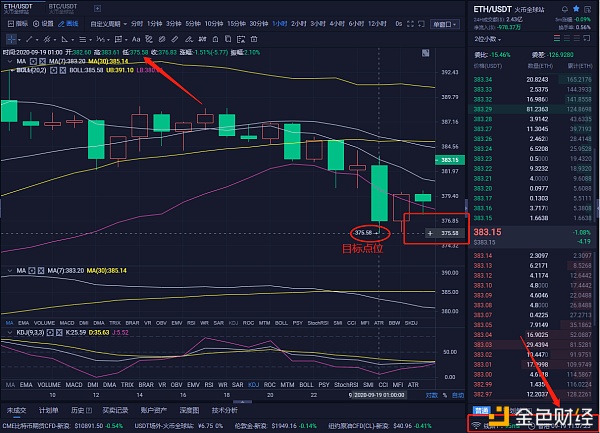Click the 382.97 buy order price row
This screenshot has height=433, width=600.
coord(532,394)
